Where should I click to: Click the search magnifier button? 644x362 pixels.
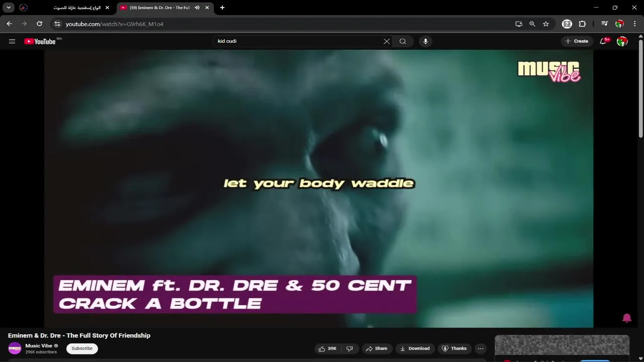click(403, 41)
